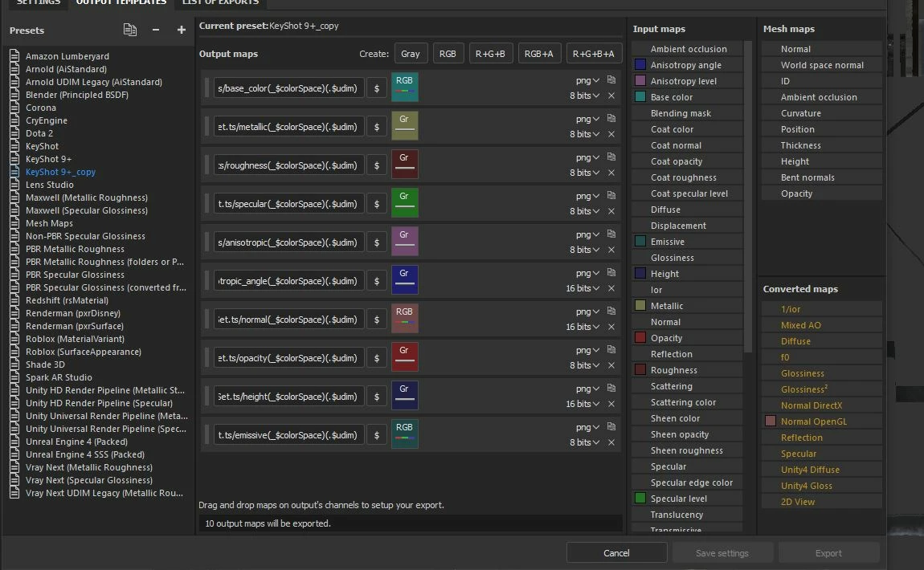Click the Amazon Lumberyard preset file icon
The width and height of the screenshot is (924, 570).
point(14,56)
